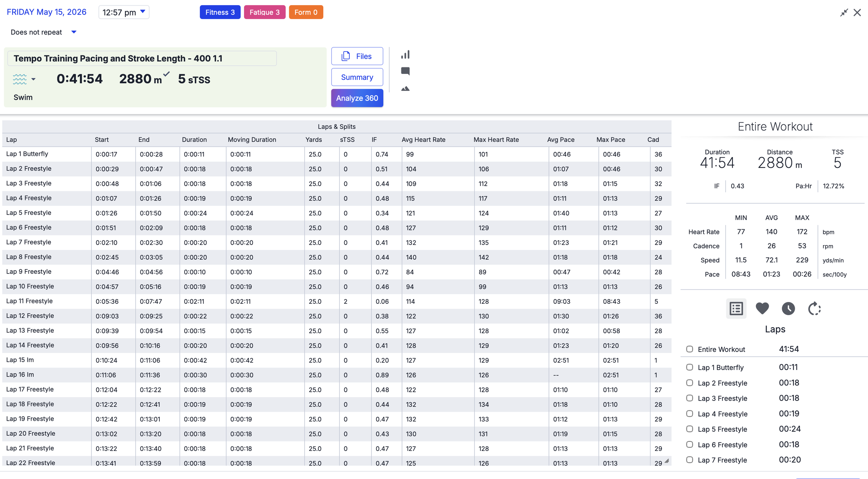
Task: Sort by Max Heart Rate header
Action: point(496,140)
